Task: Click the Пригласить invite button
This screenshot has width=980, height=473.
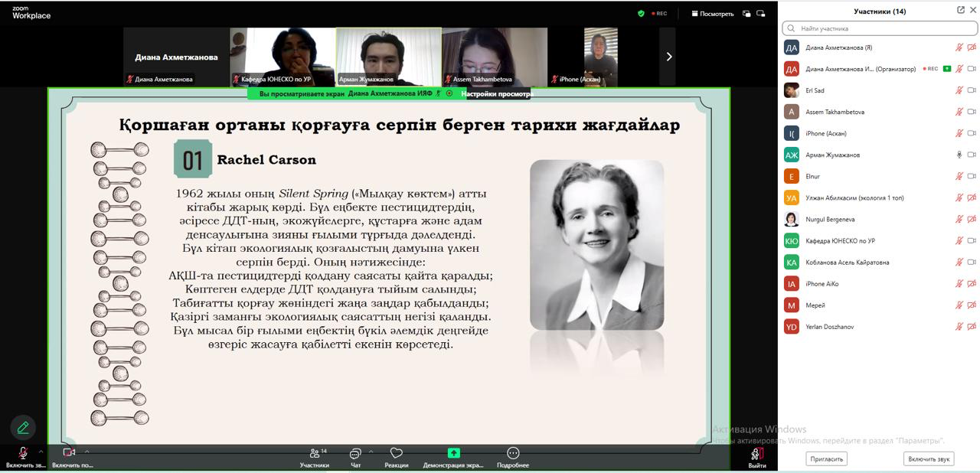Action: click(826, 458)
